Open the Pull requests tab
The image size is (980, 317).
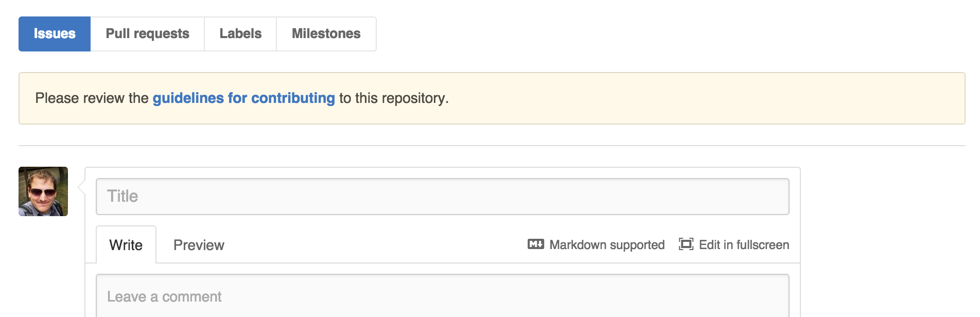point(147,34)
